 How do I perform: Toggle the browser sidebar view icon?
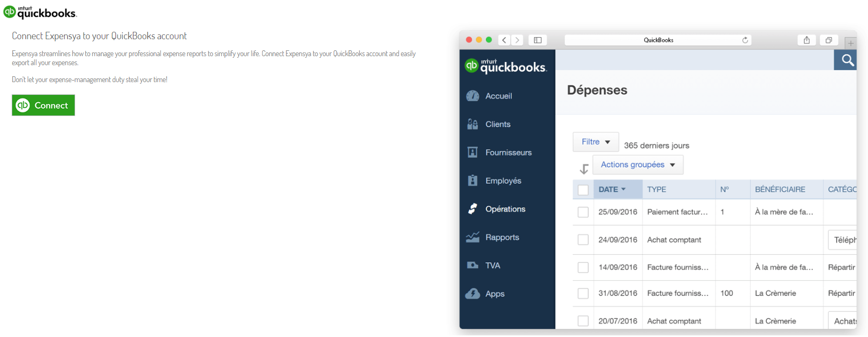[538, 40]
